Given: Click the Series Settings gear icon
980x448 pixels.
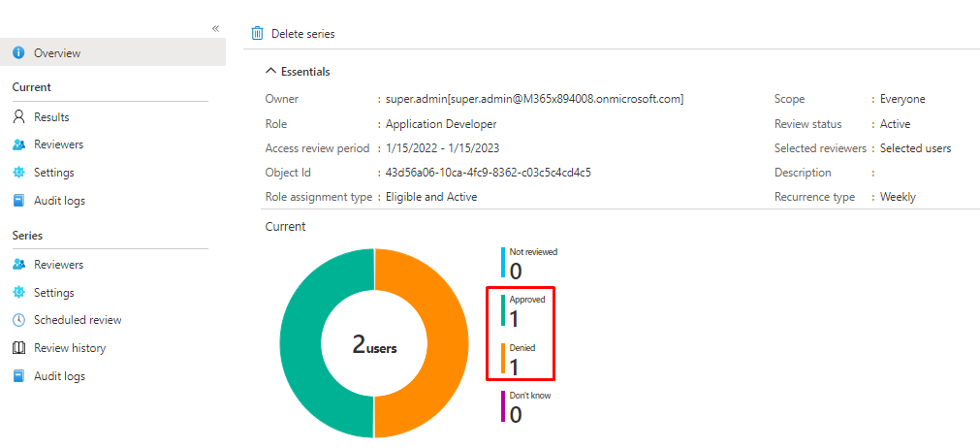Looking at the screenshot, I should pos(18,293).
